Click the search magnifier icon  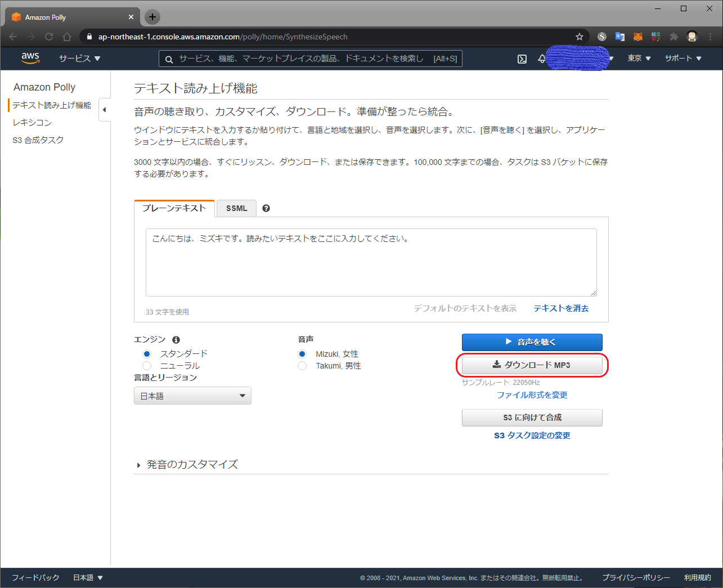coord(169,59)
